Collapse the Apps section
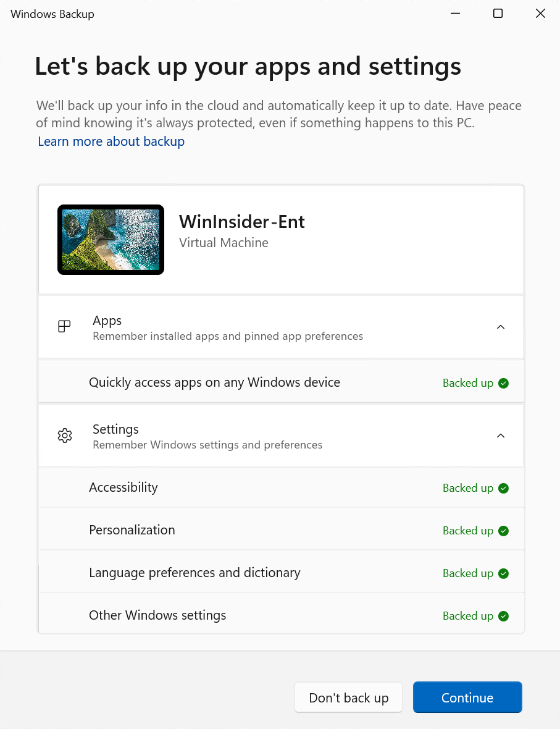 (501, 327)
